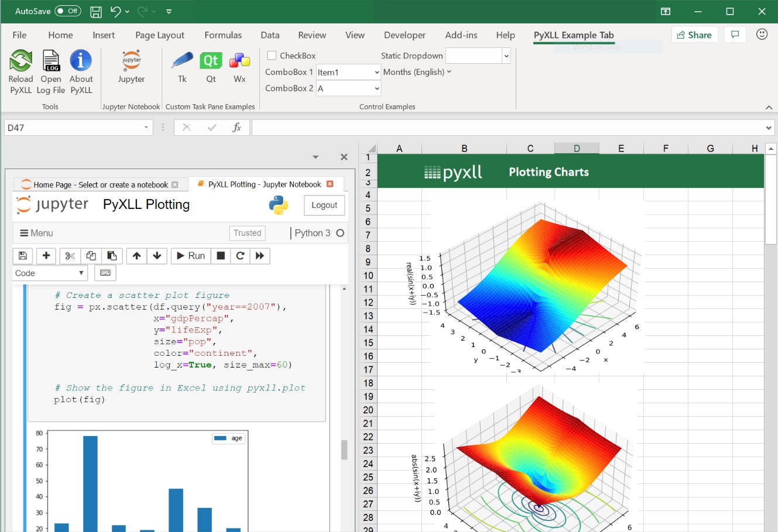This screenshot has width=778, height=532.
Task: Undo the last action in the title bar
Action: pos(115,11)
